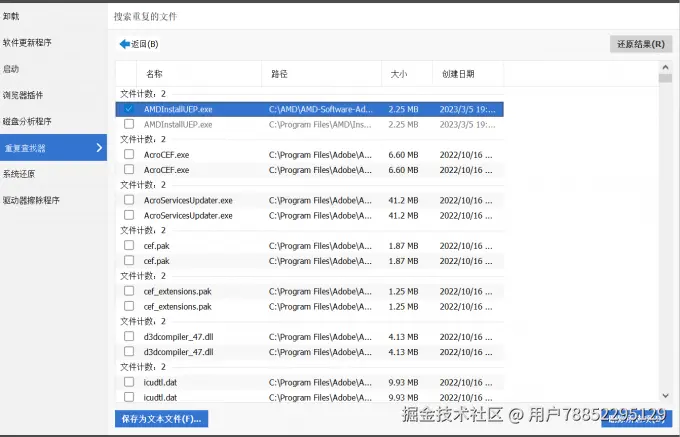Click the scrollbar up arrow
Image resolution: width=680 pixels, height=437 pixels.
pyautogui.click(x=665, y=67)
